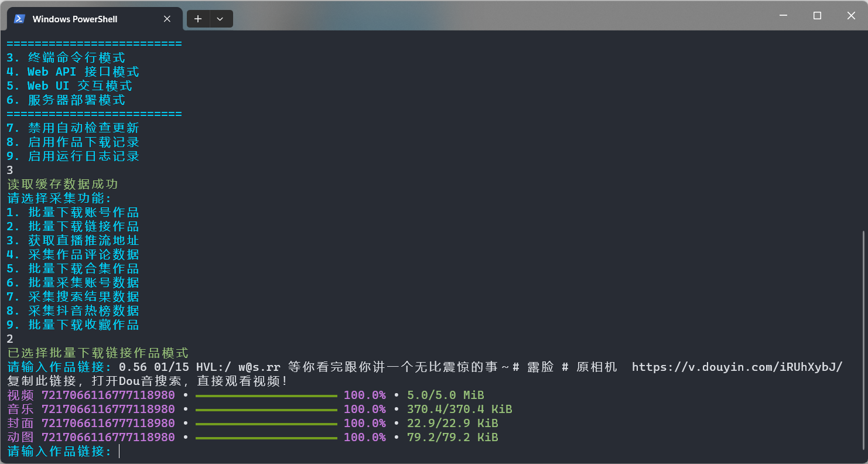Click the 视频 label on the download row

20,395
